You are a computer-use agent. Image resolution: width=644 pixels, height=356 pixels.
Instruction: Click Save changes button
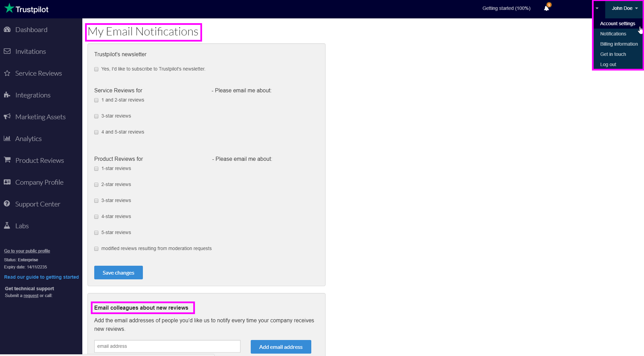[x=118, y=273]
